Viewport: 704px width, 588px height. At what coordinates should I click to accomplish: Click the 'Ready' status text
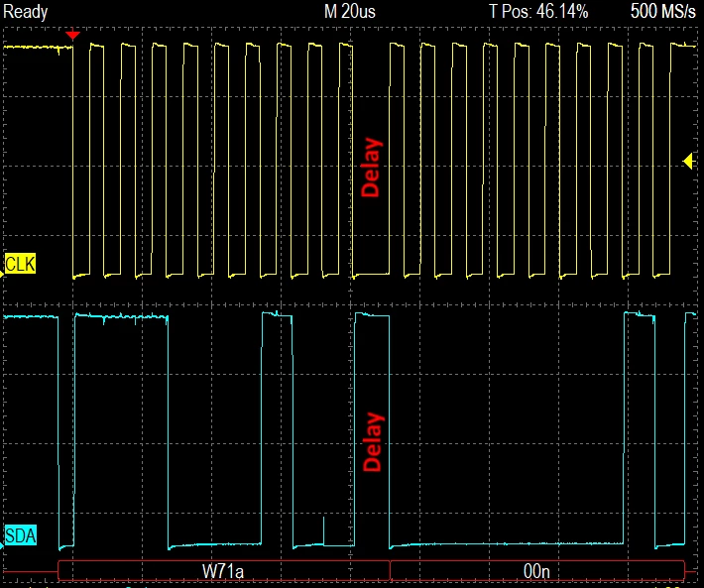(26, 12)
